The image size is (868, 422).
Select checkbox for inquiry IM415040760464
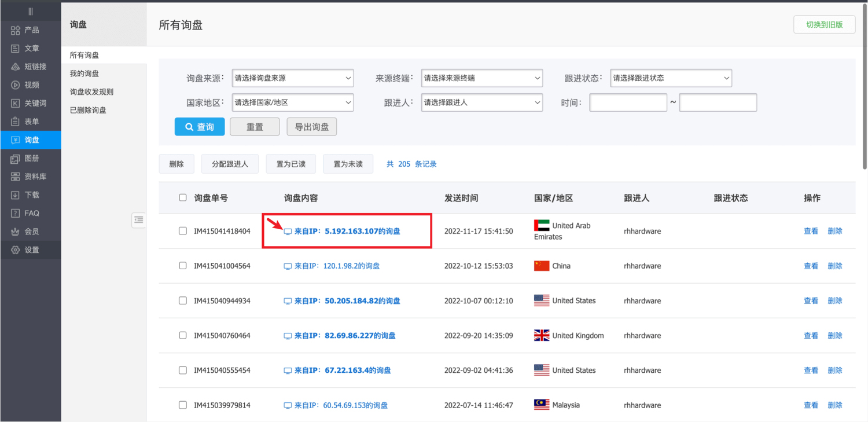(x=183, y=335)
